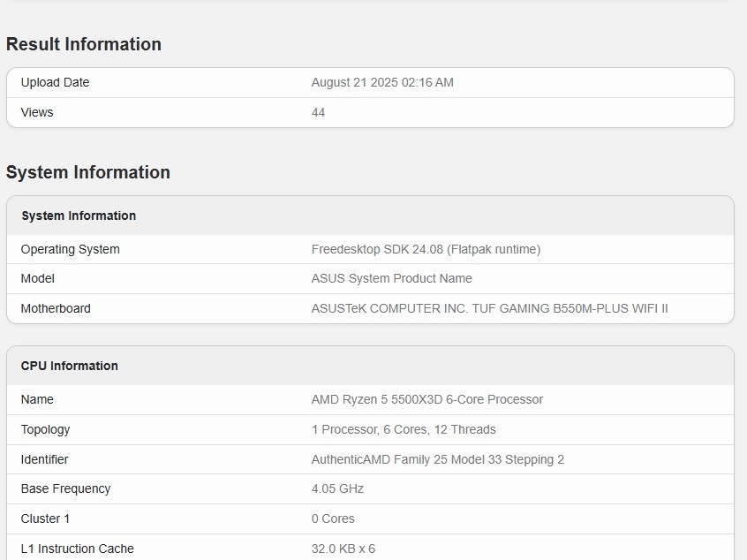Screen dimensions: 747x560
Task: Click the Upload Date row label
Action: [x=55, y=82]
